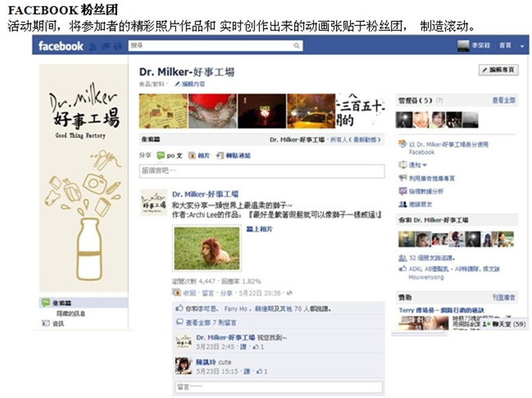The height and width of the screenshot is (398, 532).
Task: Select the 塗鴉牆 tab in left sidebar
Action: coord(84,303)
